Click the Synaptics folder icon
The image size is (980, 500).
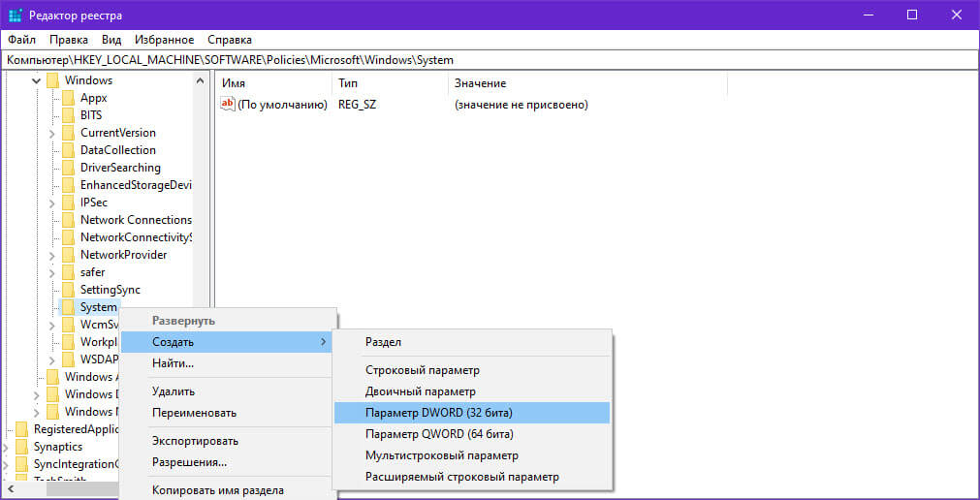tap(22, 447)
